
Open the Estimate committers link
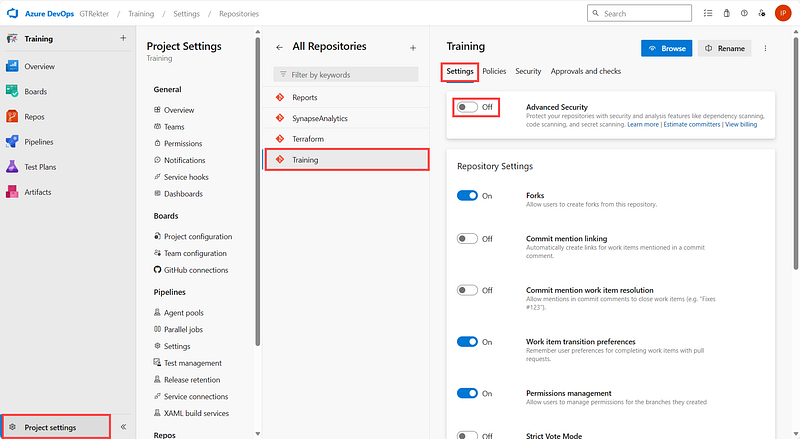(x=692, y=125)
